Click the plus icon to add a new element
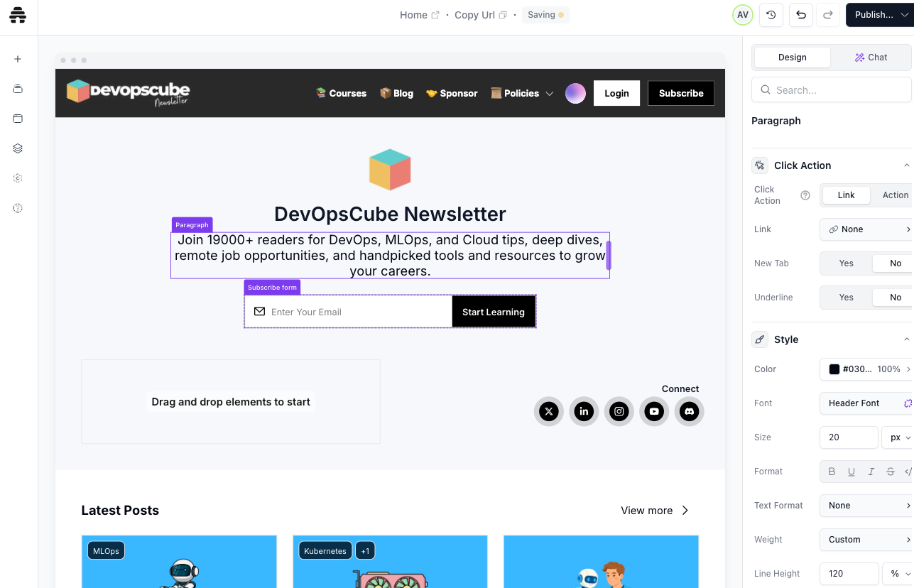The width and height of the screenshot is (914, 588). tap(18, 59)
